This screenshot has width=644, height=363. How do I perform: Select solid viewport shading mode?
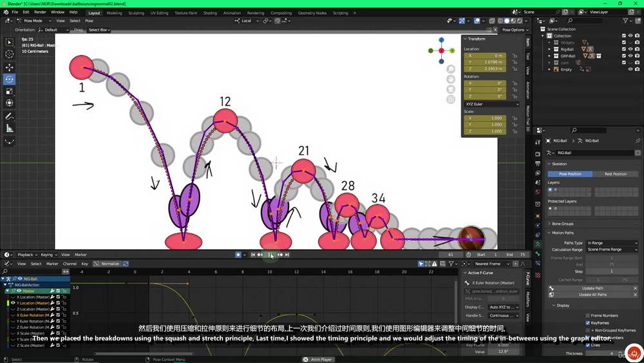(x=507, y=21)
